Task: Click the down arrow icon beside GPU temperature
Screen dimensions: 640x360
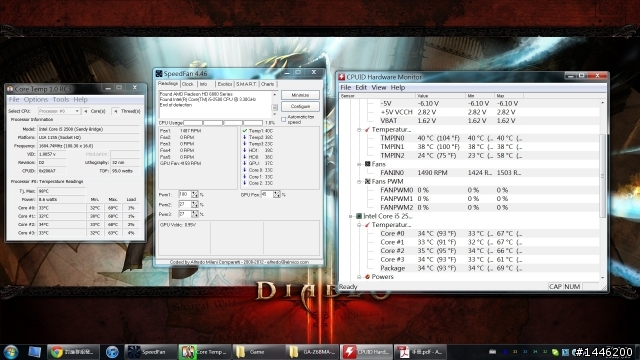Action: 244,163
